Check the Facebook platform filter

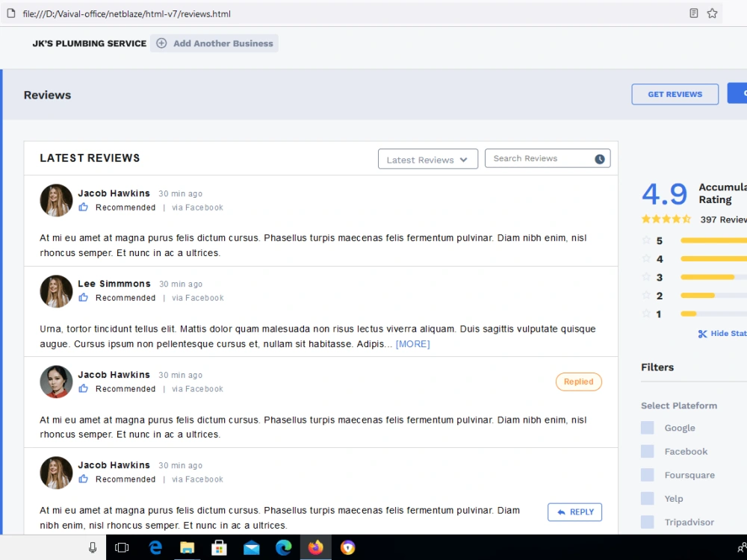point(647,451)
